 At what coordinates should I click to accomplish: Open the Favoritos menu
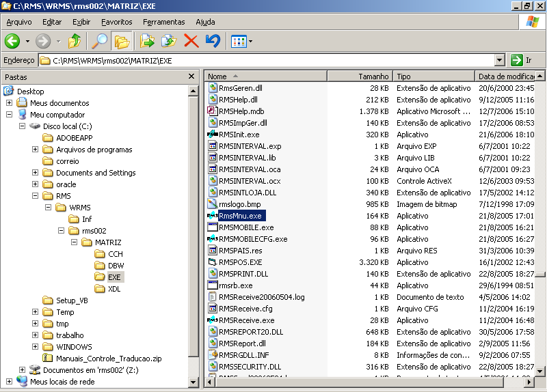[x=116, y=22]
